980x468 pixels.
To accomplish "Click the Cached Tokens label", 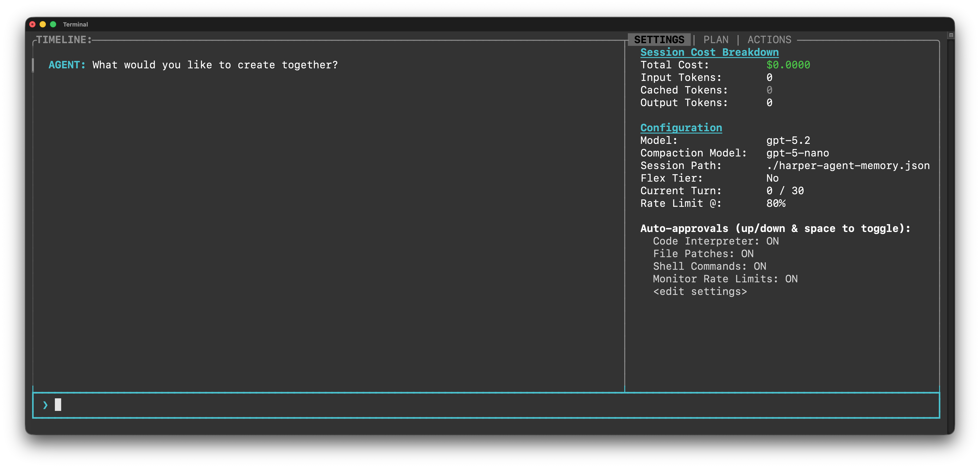I will (x=684, y=90).
